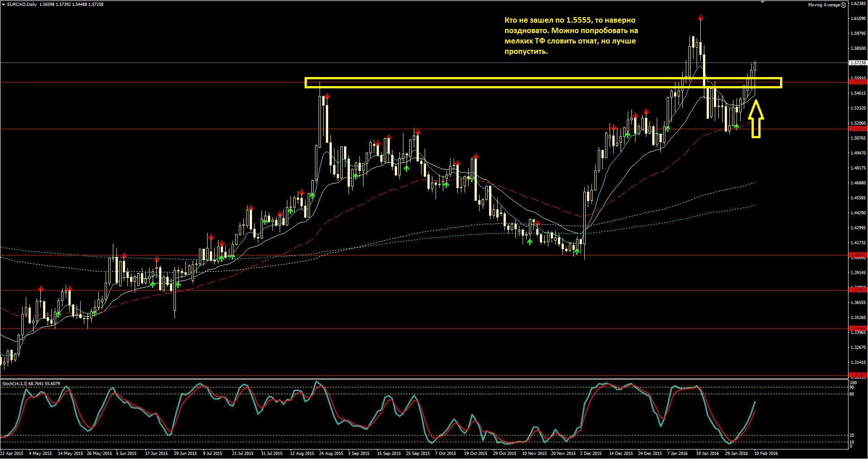This screenshot has width=868, height=459.
Task: Click the 31 Jul 2015 date label
Action: click(x=272, y=453)
